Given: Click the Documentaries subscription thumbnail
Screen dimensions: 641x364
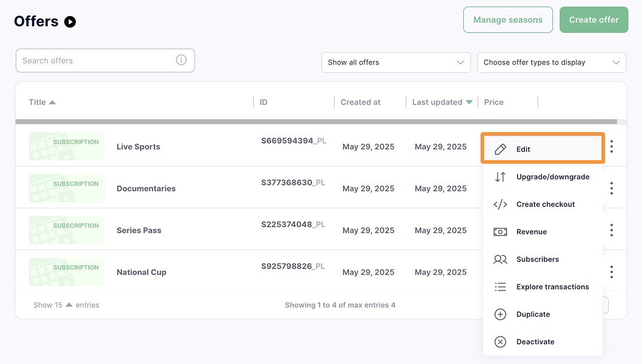Looking at the screenshot, I should click(x=66, y=188).
